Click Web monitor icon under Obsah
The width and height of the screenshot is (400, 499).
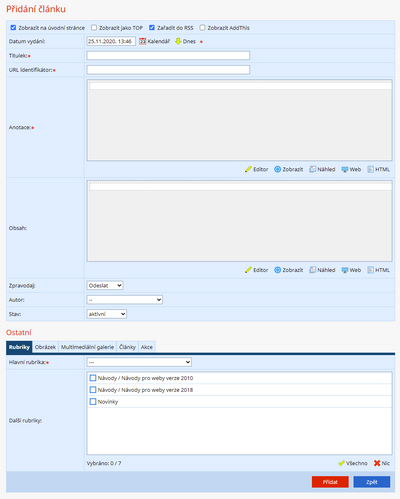(345, 270)
